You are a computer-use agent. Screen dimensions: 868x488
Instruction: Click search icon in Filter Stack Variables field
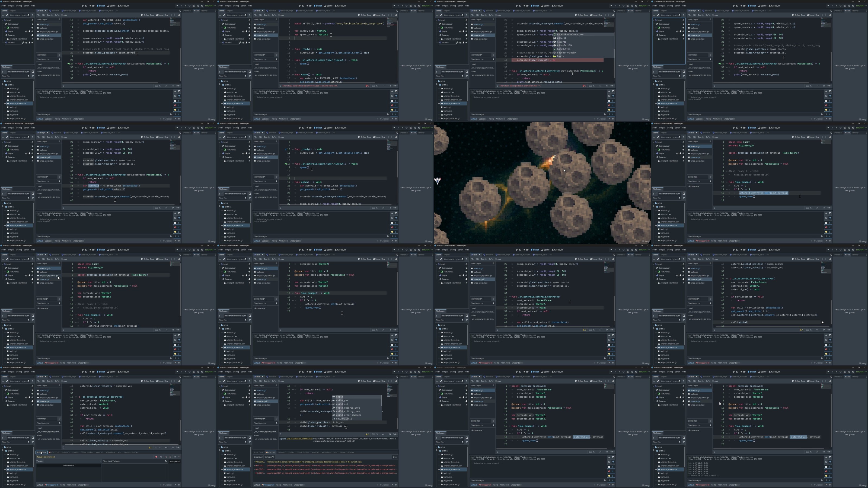click(166, 461)
